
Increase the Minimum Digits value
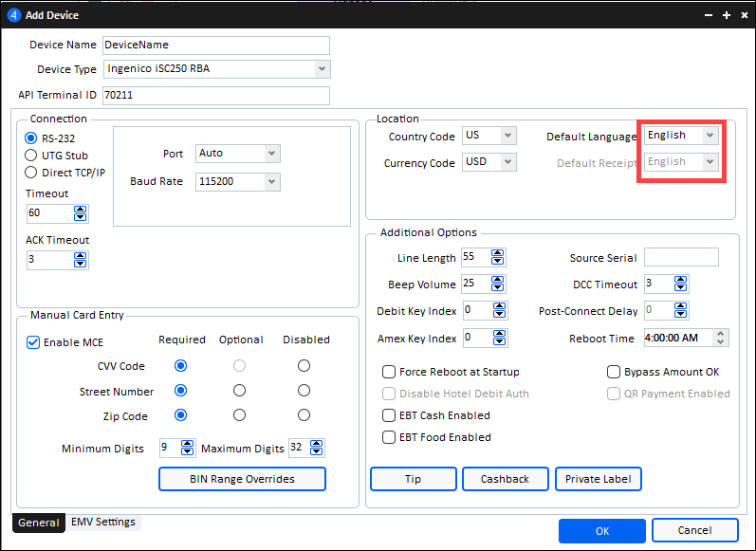190,444
